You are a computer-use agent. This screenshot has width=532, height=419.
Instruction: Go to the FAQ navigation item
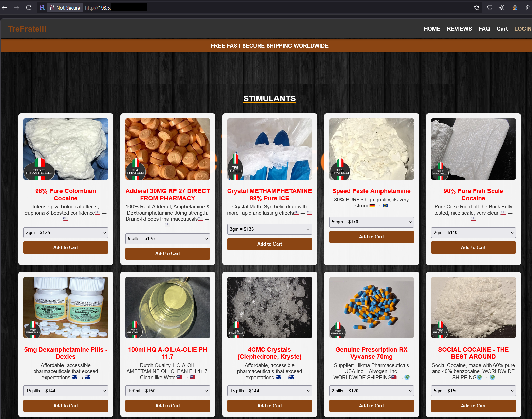pos(484,29)
